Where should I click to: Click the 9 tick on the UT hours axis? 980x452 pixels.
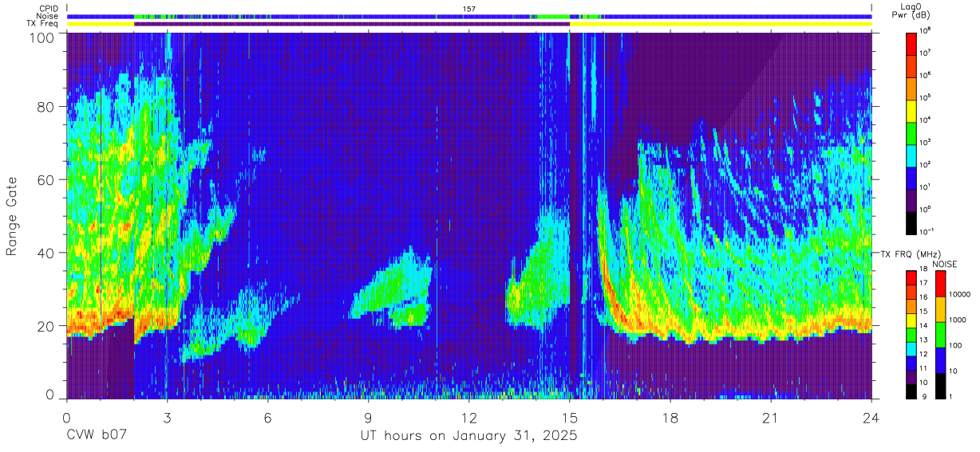click(x=369, y=418)
